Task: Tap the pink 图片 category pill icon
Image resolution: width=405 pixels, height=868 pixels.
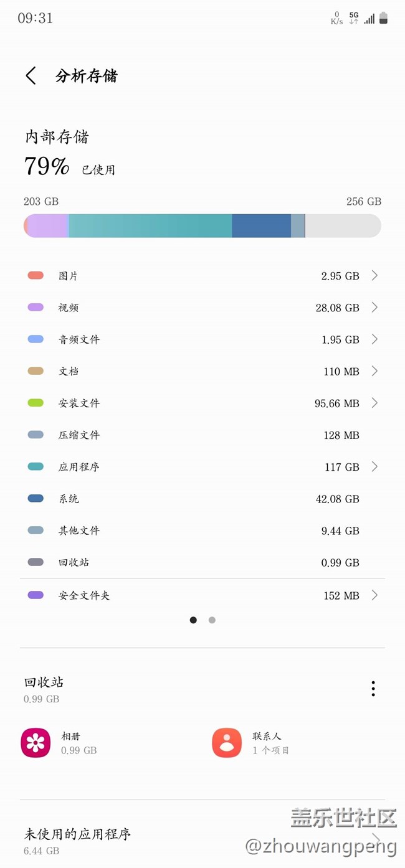Action: (x=36, y=275)
